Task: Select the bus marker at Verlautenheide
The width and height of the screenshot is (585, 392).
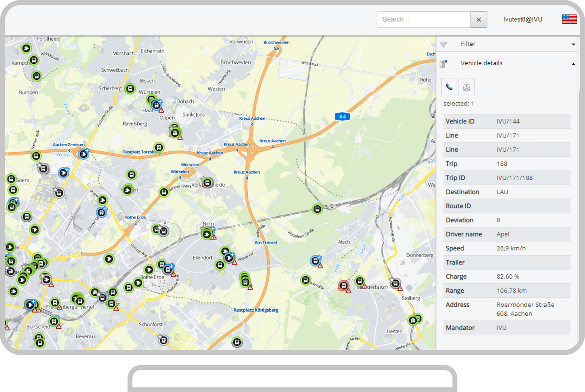Action: (207, 183)
